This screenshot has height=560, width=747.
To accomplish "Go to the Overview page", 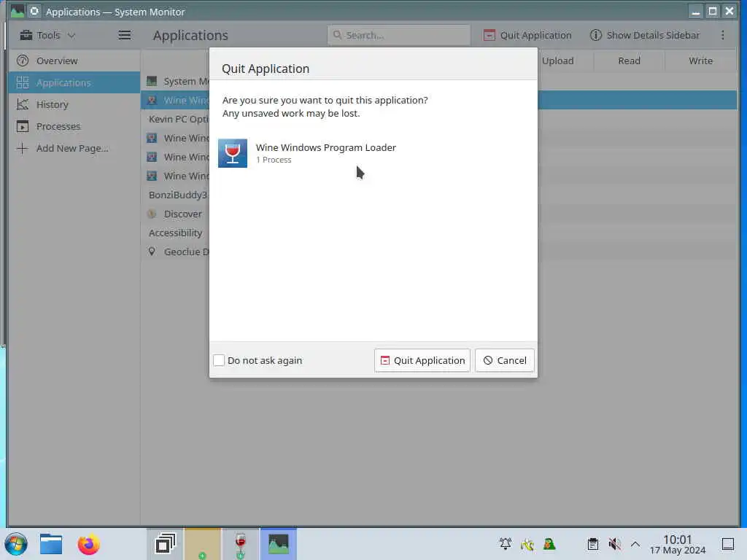I will point(74,61).
